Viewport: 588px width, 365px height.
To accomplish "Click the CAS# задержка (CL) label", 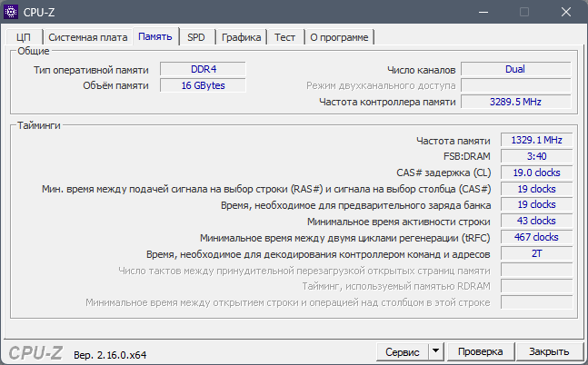I will coord(443,173).
